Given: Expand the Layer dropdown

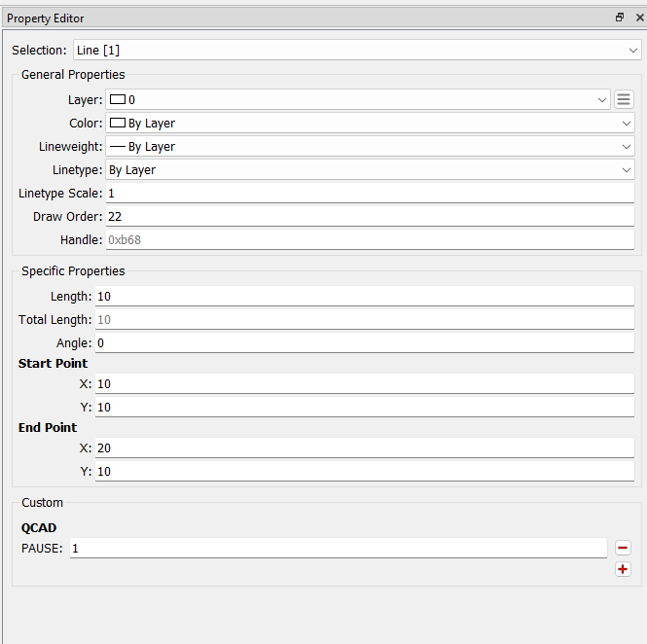Looking at the screenshot, I should 358,99.
